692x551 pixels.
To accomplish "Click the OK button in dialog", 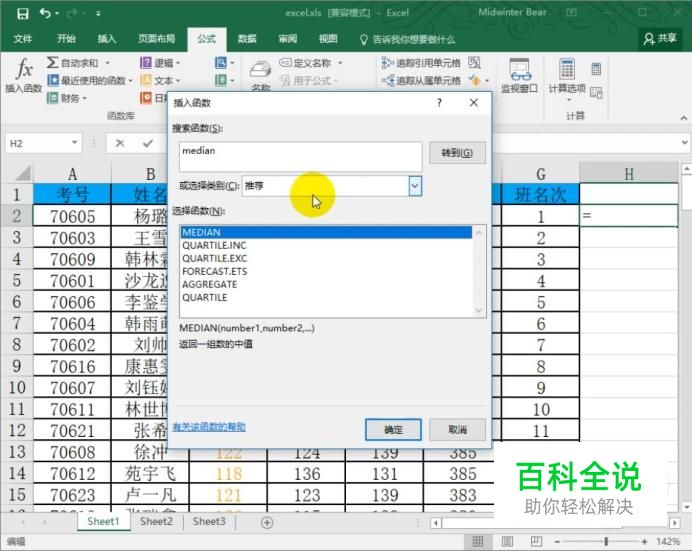I will [x=393, y=430].
